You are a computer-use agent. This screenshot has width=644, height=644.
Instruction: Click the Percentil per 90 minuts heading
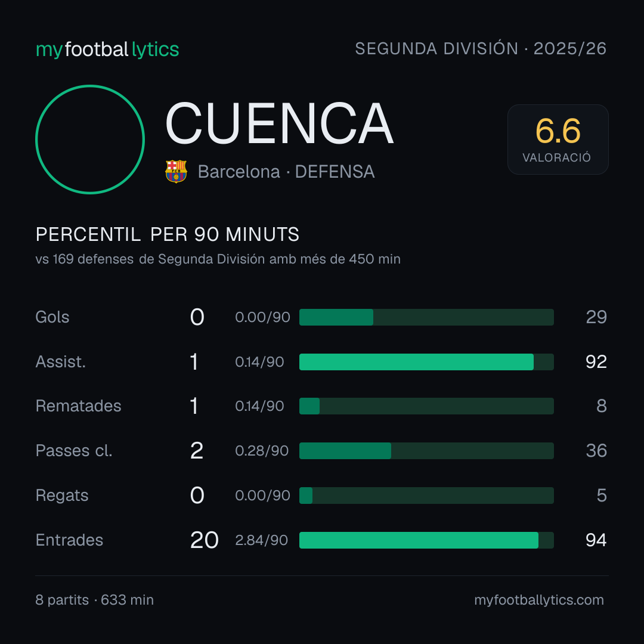168,234
